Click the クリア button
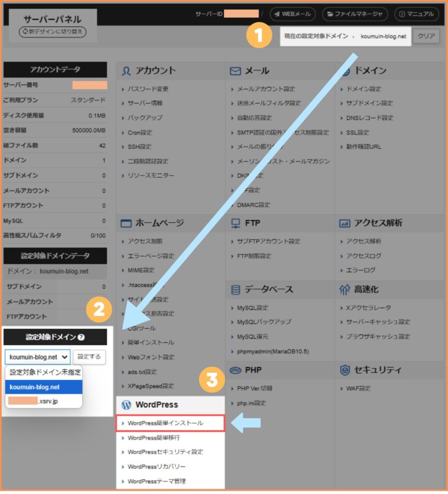 pyautogui.click(x=426, y=36)
